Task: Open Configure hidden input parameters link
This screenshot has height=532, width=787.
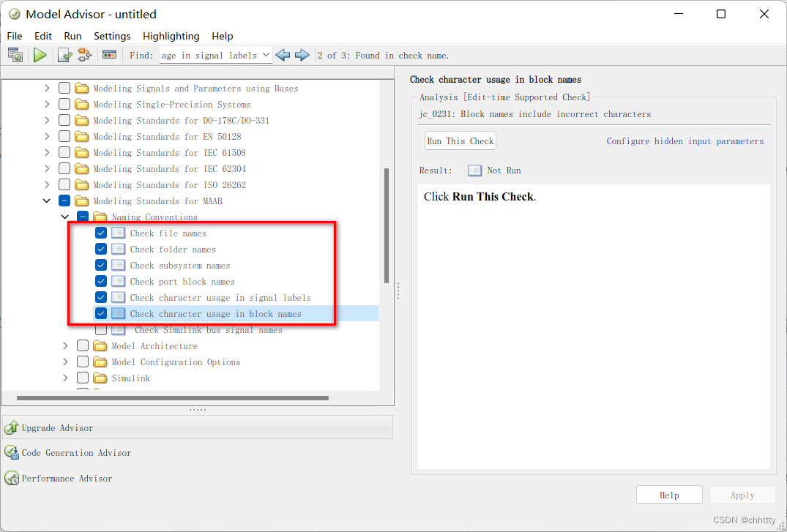Action: (x=685, y=141)
